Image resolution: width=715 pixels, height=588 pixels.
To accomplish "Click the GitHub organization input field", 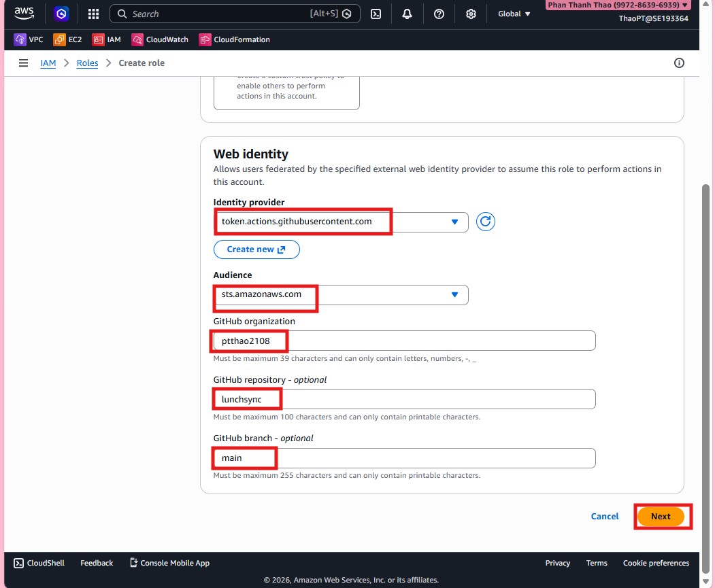I will (x=405, y=340).
